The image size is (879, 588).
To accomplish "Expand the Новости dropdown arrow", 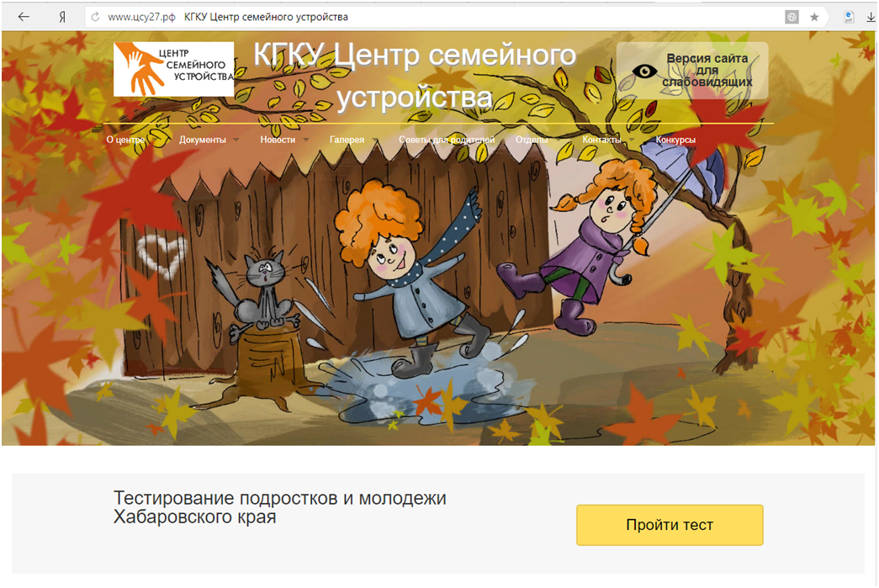I will (306, 140).
